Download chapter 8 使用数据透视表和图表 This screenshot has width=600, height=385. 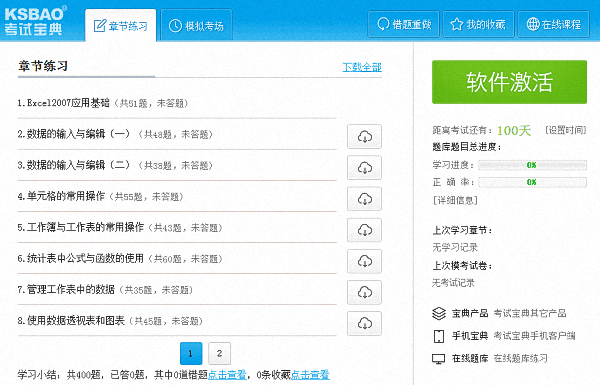pos(364,323)
